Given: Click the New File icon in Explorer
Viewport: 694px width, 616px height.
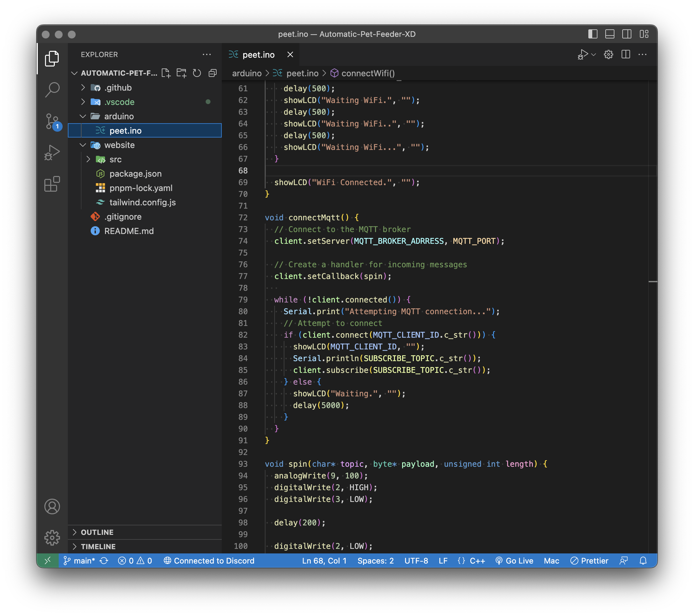Looking at the screenshot, I should pos(166,73).
